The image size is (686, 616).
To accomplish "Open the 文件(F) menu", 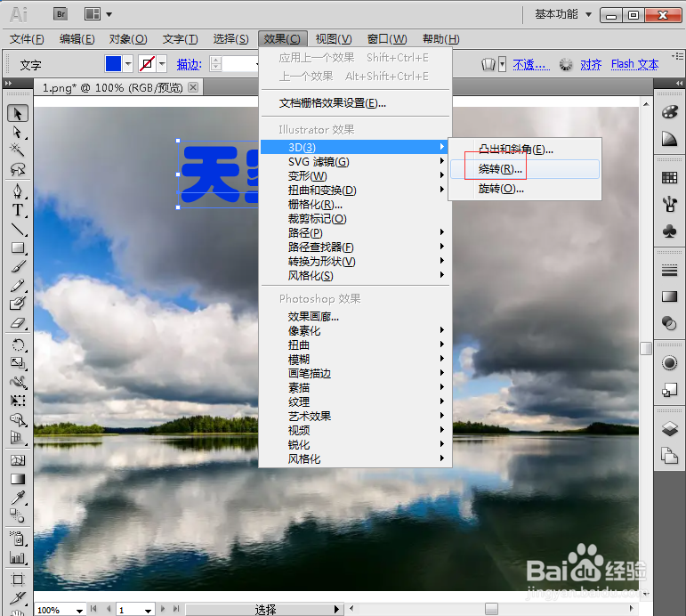I will (x=27, y=39).
